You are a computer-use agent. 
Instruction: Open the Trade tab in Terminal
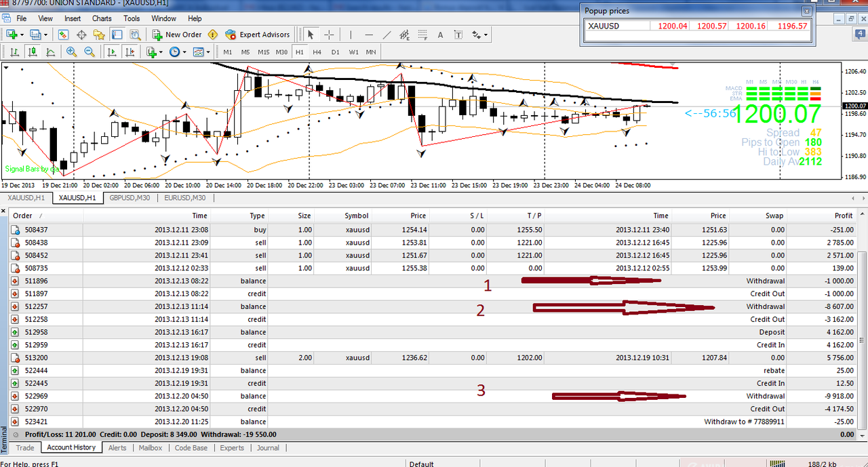coord(25,447)
